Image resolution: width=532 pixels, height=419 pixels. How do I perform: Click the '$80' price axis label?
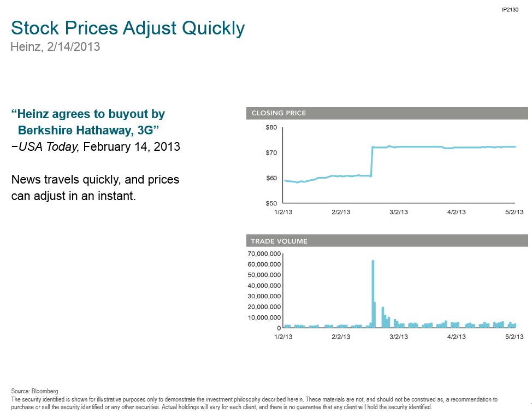tap(271, 128)
